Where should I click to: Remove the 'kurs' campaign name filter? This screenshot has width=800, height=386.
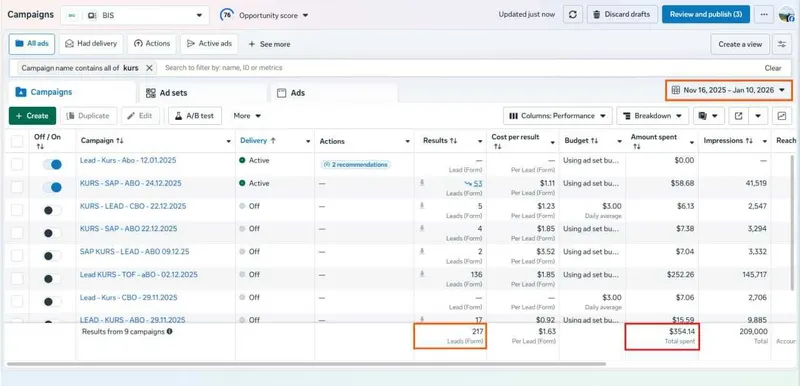[149, 67]
